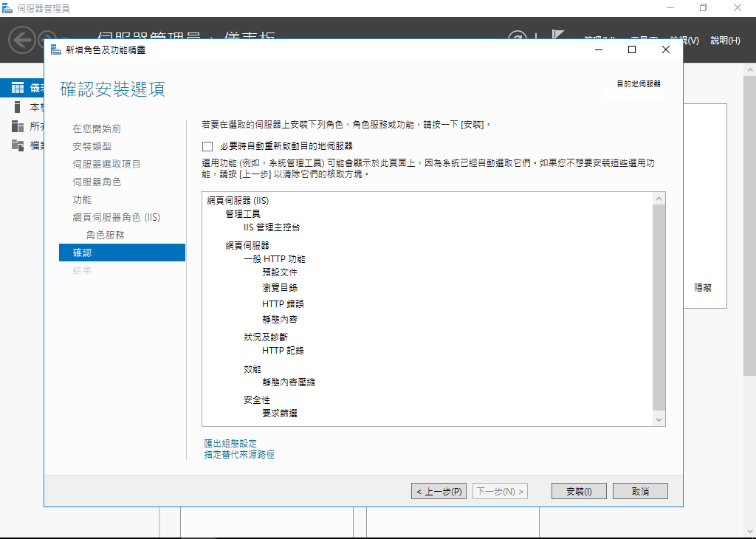Enable 必要時自動重新啟動目的地伺服器
This screenshot has height=539, width=756.
(x=207, y=146)
